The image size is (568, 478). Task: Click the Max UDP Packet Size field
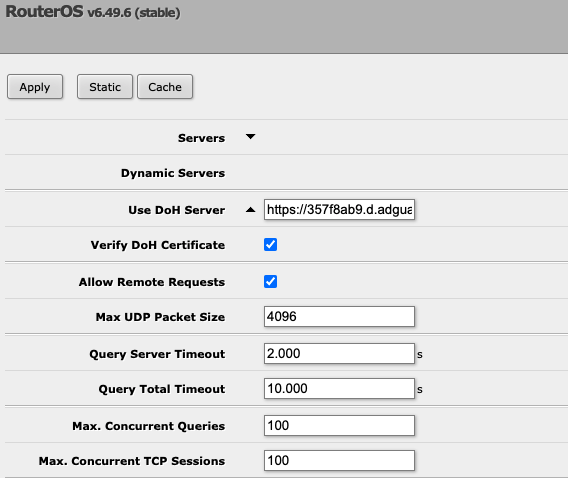(x=339, y=316)
